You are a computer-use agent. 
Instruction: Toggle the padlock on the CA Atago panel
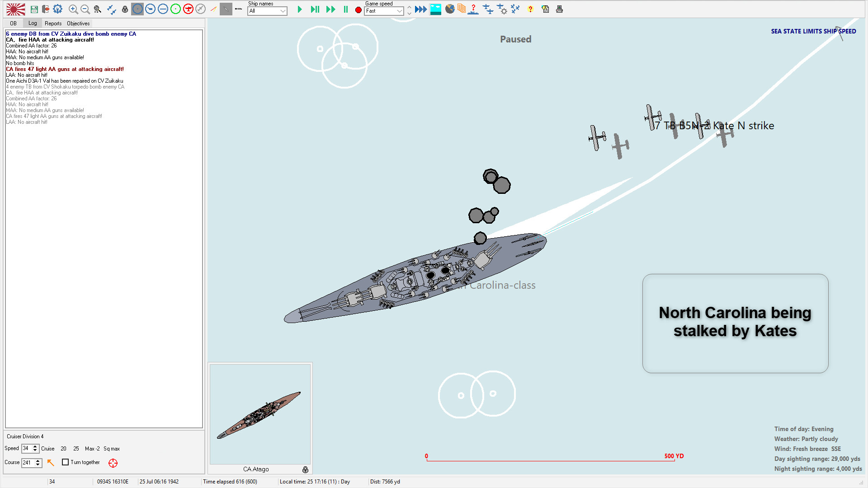[x=305, y=469]
